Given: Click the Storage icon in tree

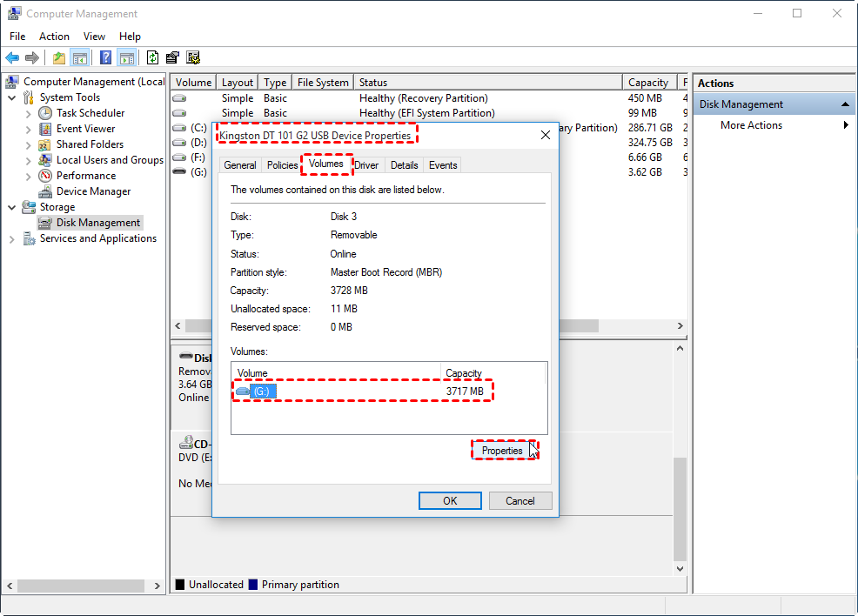Looking at the screenshot, I should pos(29,207).
